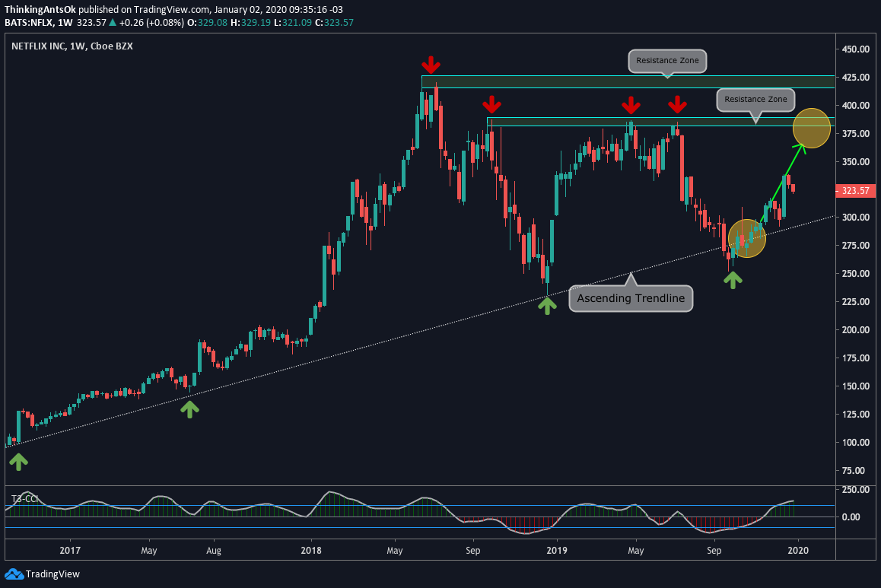Select the Ascending Trendline callout label
The height and width of the screenshot is (588, 881).
click(631, 298)
